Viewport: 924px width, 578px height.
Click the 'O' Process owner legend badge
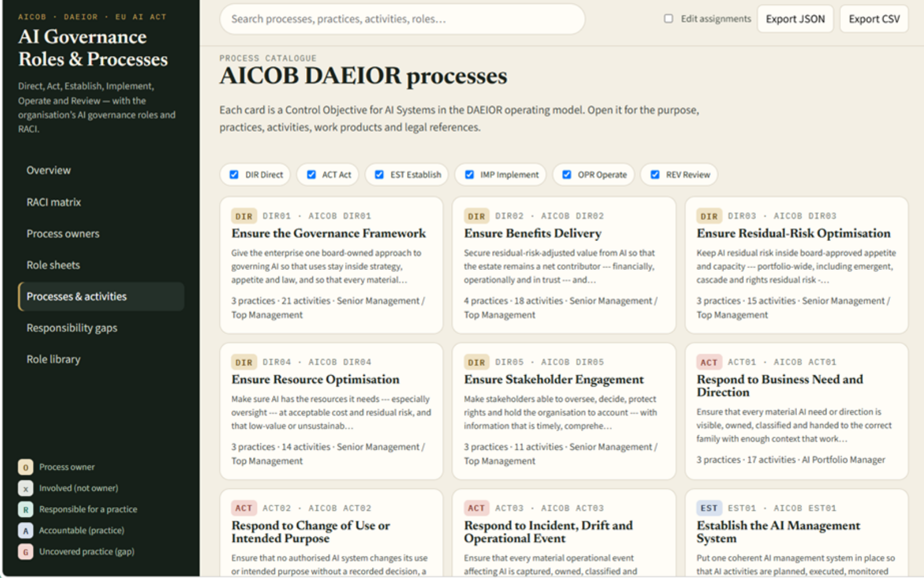click(25, 467)
